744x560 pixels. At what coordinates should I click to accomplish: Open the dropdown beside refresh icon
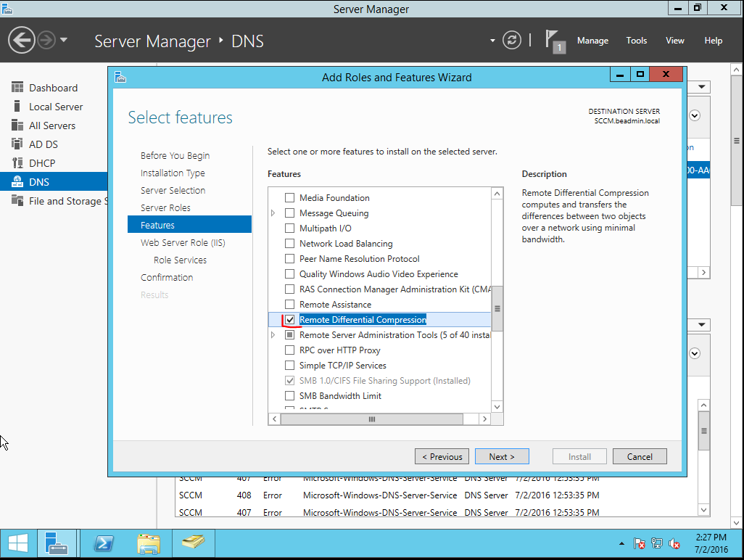[x=492, y=41]
